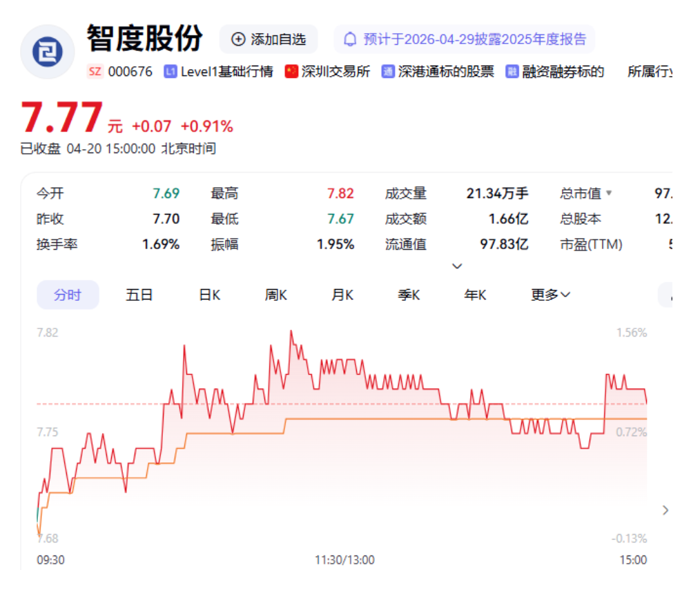Click the L1 Level1 badge icon
The image size is (700, 590).
click(x=170, y=71)
